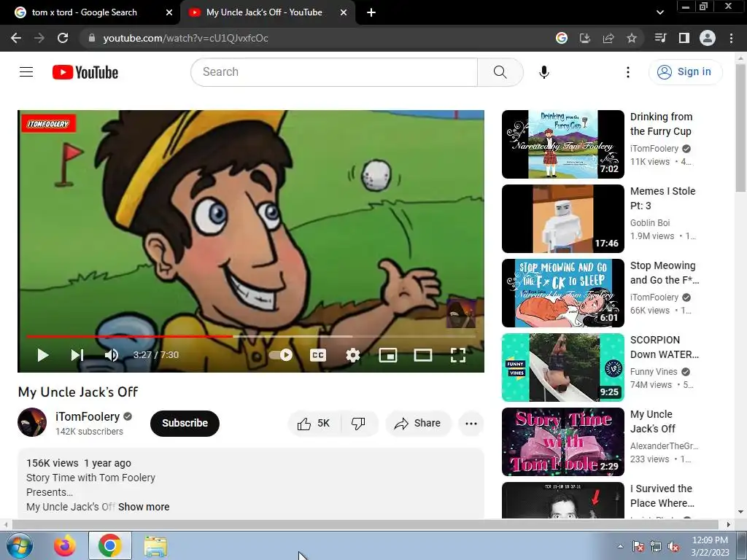This screenshot has width=747, height=560.
Task: Open Funny Vines channel link
Action: [654, 371]
